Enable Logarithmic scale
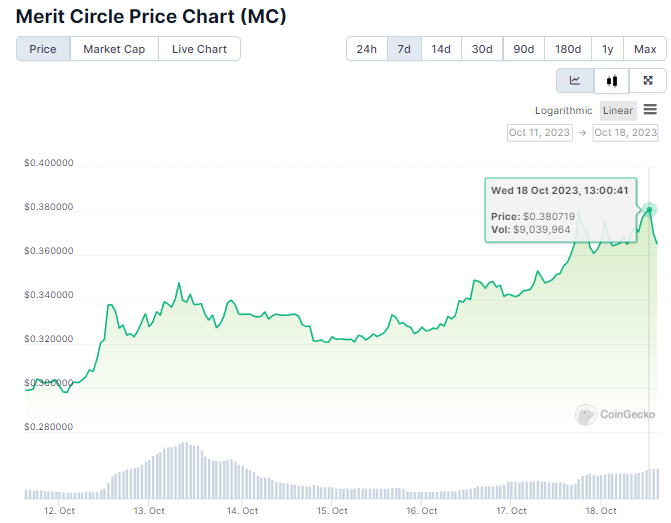The width and height of the screenshot is (671, 523). tap(563, 110)
